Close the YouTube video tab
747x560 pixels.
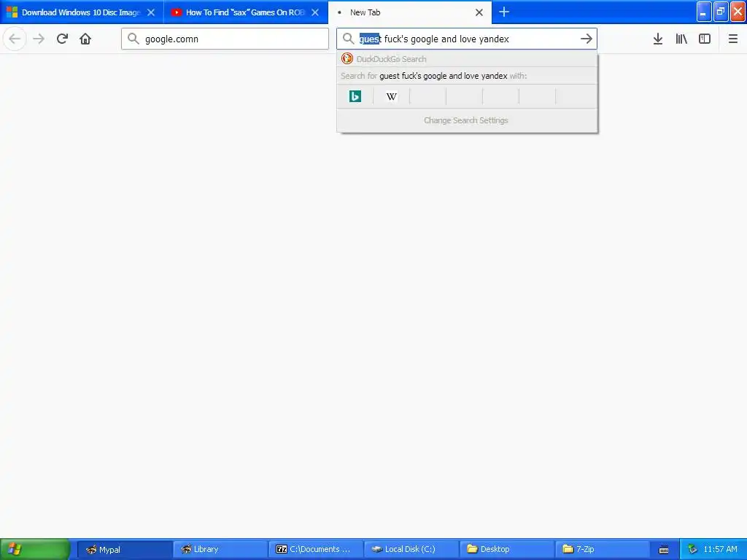[x=315, y=12]
